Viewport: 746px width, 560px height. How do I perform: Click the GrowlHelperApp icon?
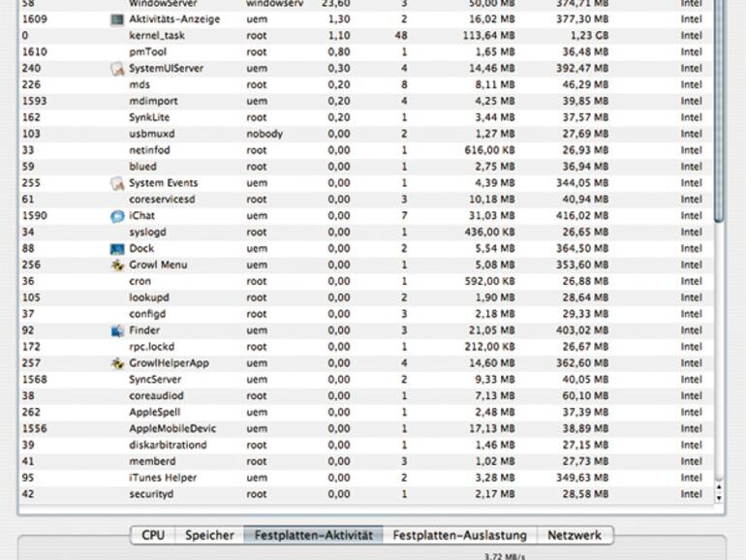(x=117, y=363)
